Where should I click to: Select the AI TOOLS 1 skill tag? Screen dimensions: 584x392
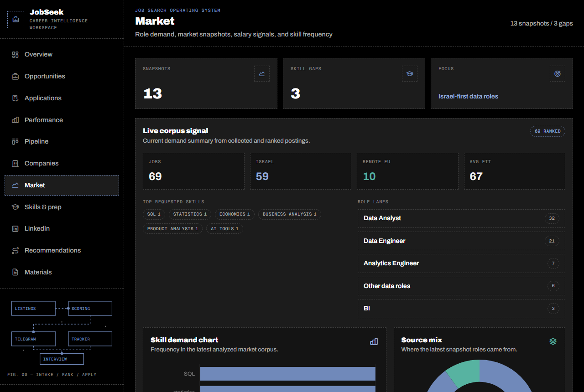click(x=224, y=229)
